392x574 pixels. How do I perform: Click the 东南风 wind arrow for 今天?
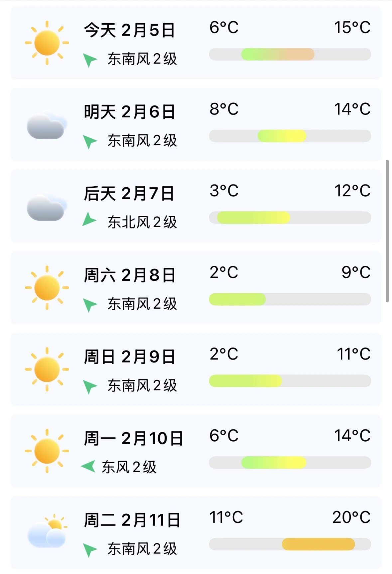click(x=89, y=60)
